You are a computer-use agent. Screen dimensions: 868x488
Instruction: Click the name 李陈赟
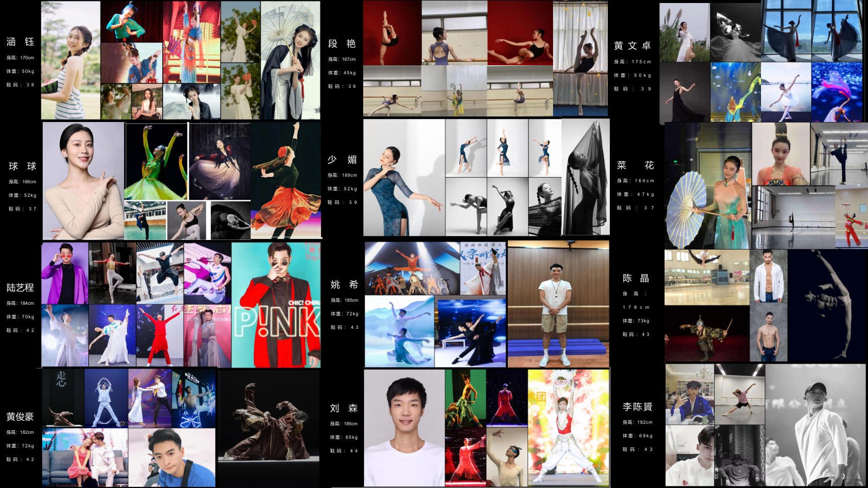[637, 407]
